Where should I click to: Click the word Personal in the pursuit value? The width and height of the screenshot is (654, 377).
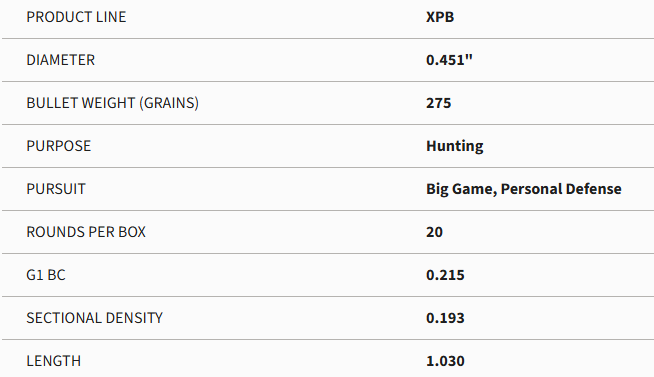click(530, 189)
